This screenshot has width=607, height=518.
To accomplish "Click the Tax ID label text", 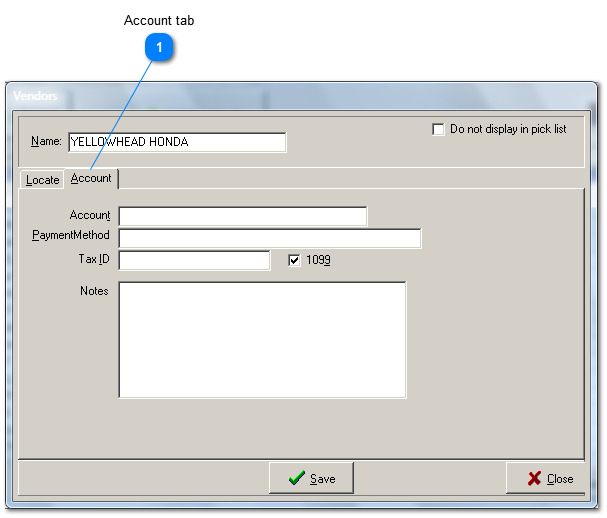I will (94, 259).
